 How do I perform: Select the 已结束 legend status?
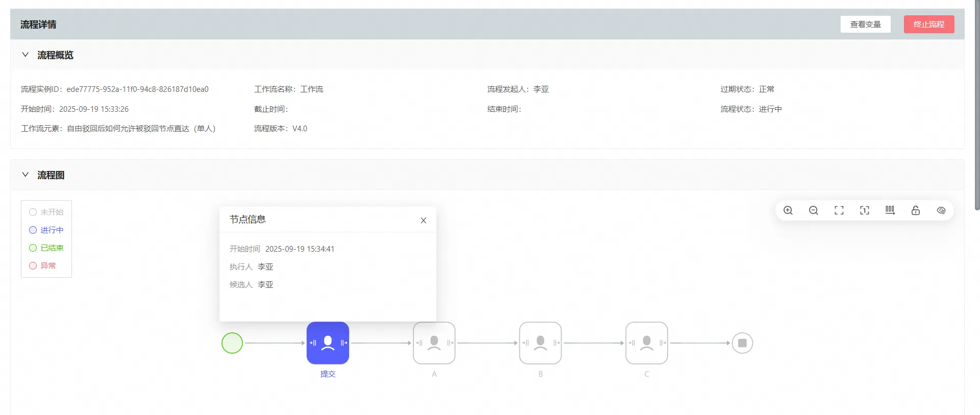(46, 248)
